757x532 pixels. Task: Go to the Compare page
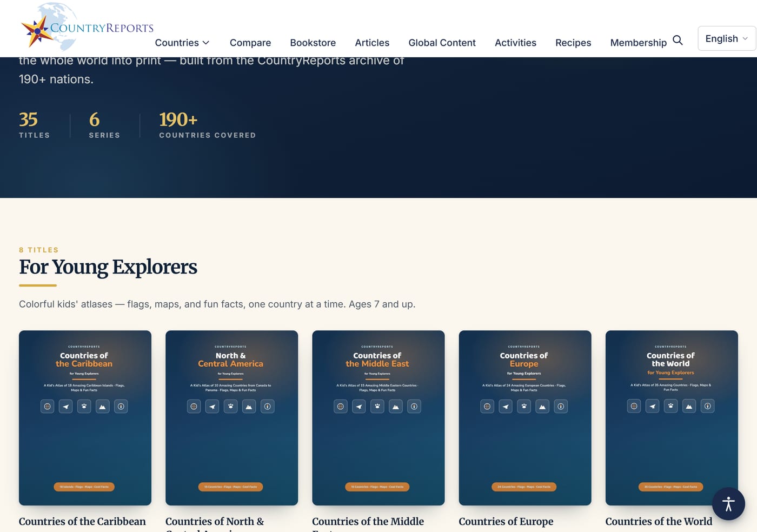pyautogui.click(x=250, y=43)
